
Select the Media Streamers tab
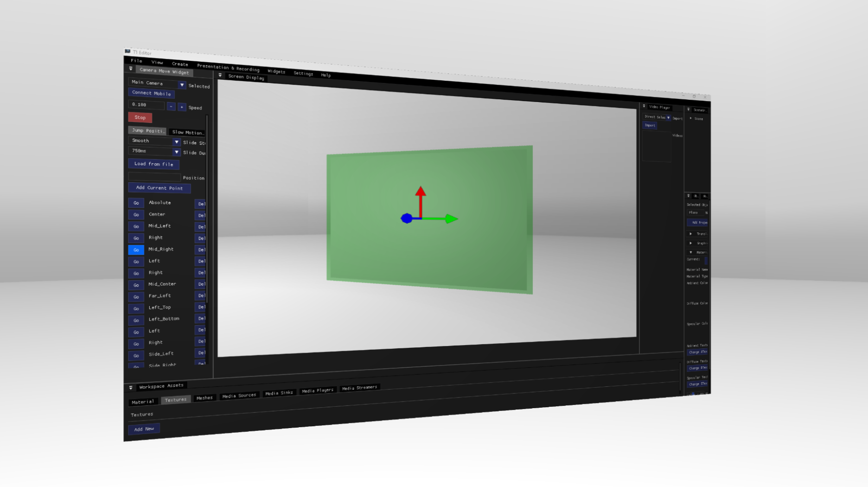pos(359,388)
